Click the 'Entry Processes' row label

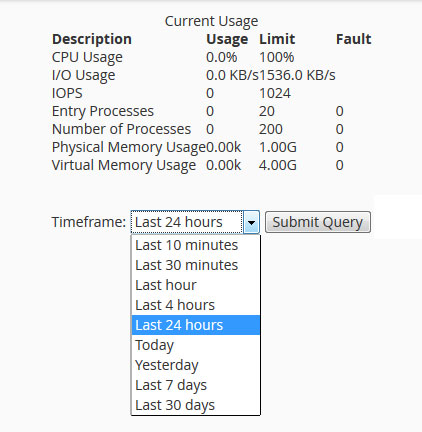(x=103, y=111)
